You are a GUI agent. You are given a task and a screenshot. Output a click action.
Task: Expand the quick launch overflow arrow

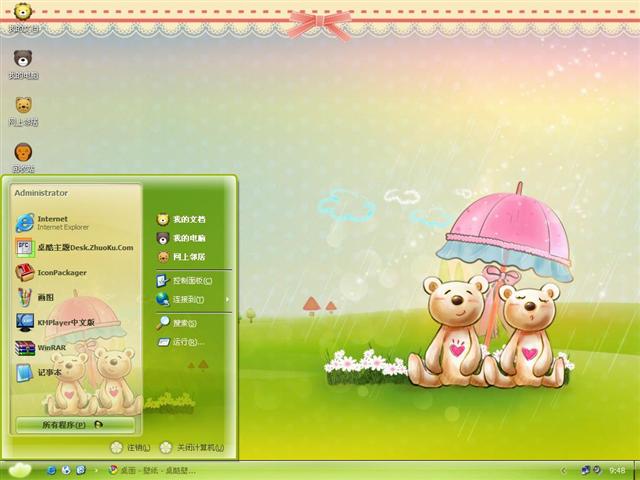pos(96,470)
